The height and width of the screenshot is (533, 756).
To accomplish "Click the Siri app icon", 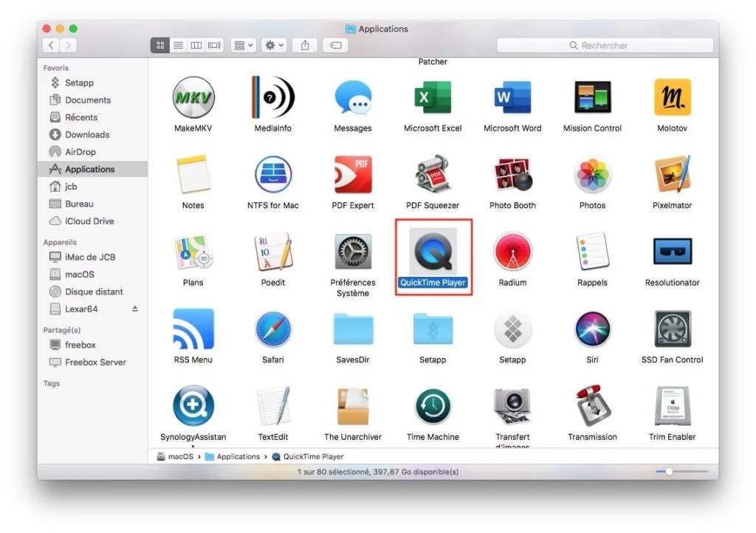I will tap(593, 329).
